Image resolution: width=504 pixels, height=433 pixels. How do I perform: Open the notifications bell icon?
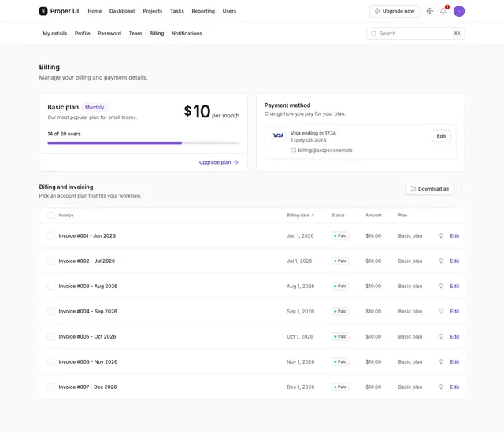[443, 11]
